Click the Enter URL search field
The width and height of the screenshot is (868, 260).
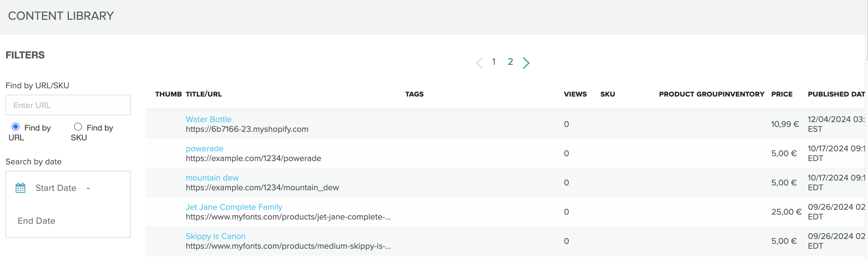pyautogui.click(x=68, y=105)
